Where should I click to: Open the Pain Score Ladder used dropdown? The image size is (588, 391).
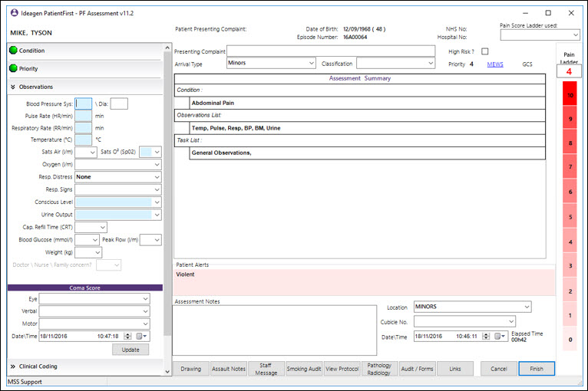(x=576, y=34)
